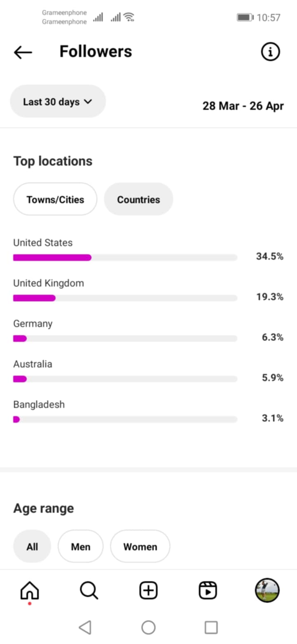The width and height of the screenshot is (297, 644).
Task: Tap the back arrow icon
Action: click(23, 52)
